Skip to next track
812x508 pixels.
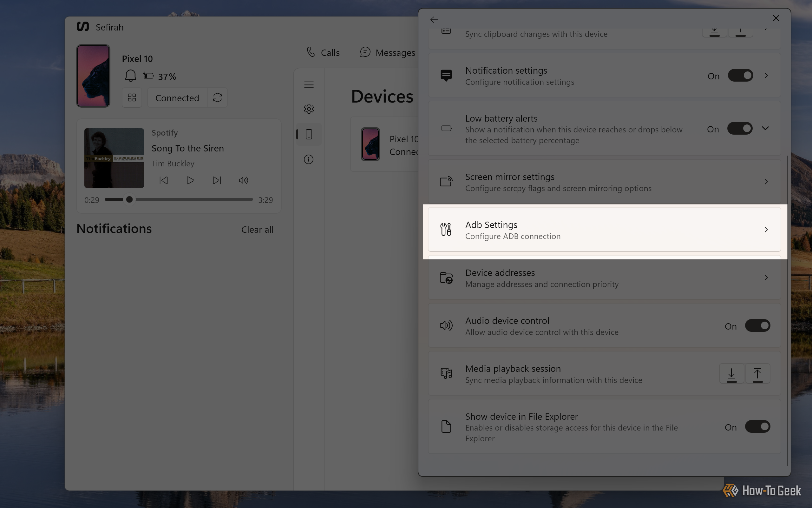(x=217, y=180)
